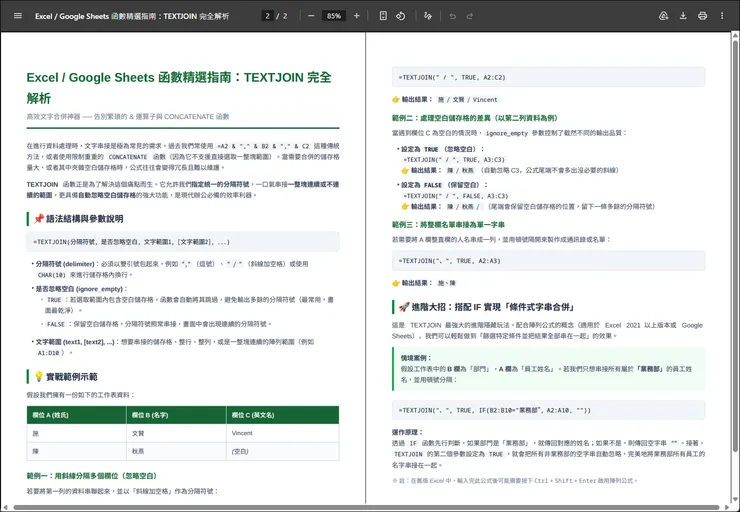Click the green callout titled 情境案例
Screen dimensions: 740x512
pyautogui.click(x=548, y=369)
